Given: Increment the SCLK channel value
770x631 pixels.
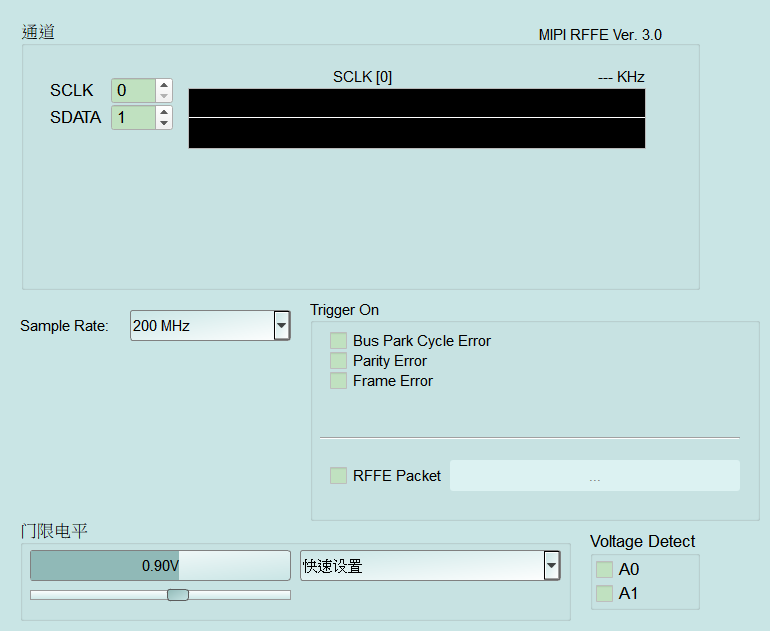Looking at the screenshot, I should tap(164, 84).
